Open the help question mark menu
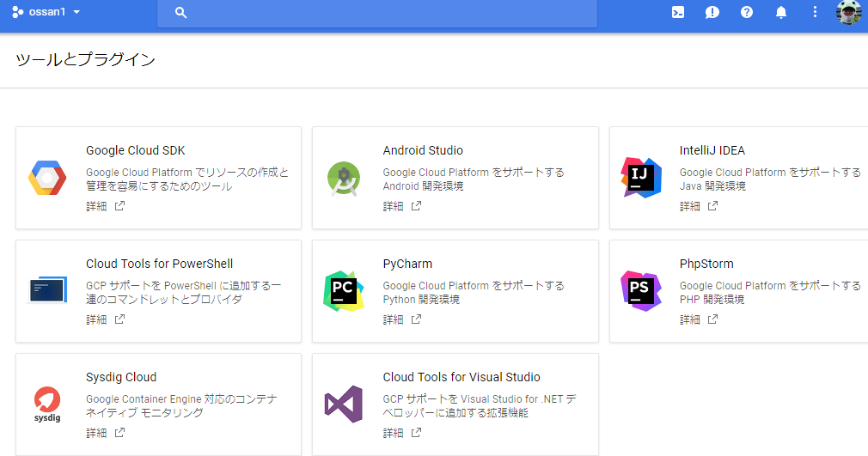The height and width of the screenshot is (456, 868). (747, 12)
